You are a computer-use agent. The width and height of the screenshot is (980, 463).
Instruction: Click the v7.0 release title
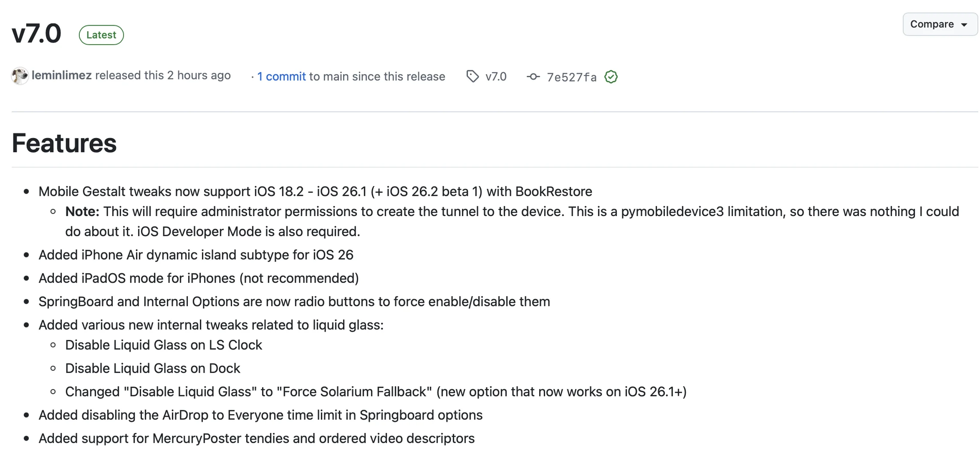tap(37, 33)
